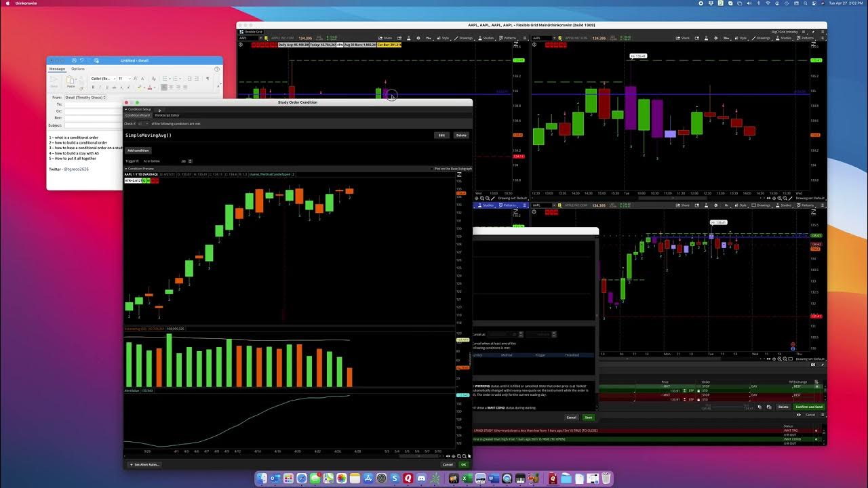Open Excel from the Dock
Viewport: 868px width, 488px height.
pos(467,479)
